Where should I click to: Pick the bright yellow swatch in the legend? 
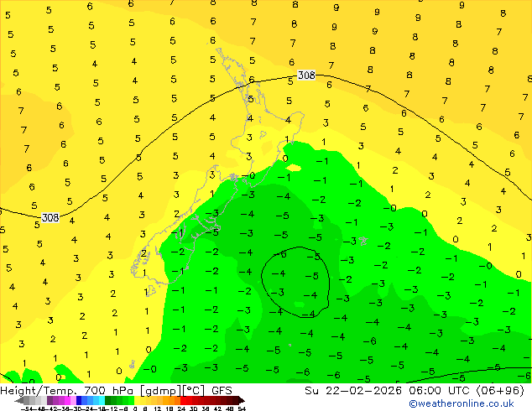137,400
